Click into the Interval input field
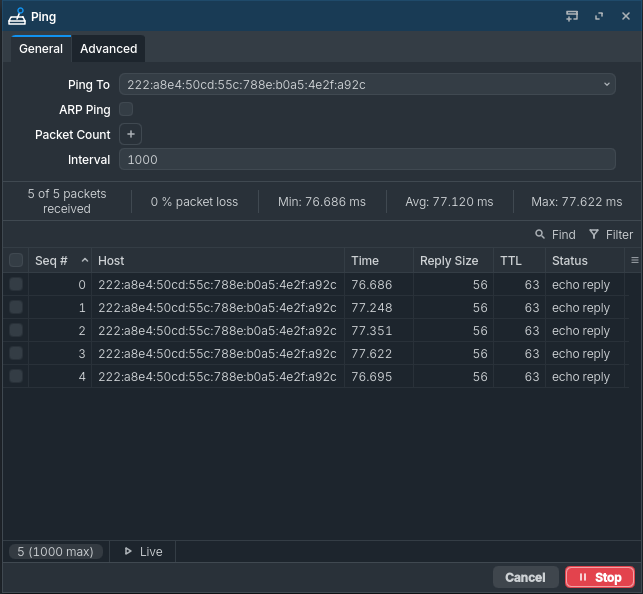The width and height of the screenshot is (643, 594). [x=366, y=160]
